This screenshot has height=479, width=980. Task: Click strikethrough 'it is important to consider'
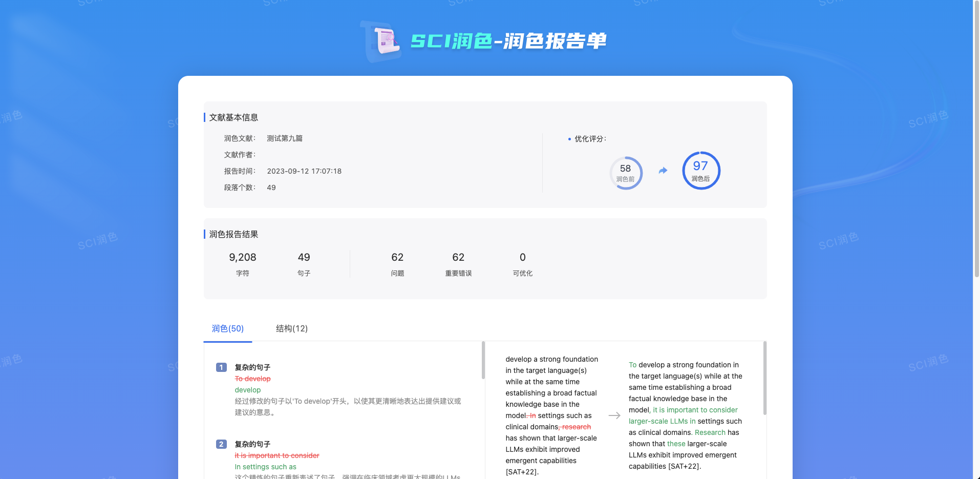276,455
